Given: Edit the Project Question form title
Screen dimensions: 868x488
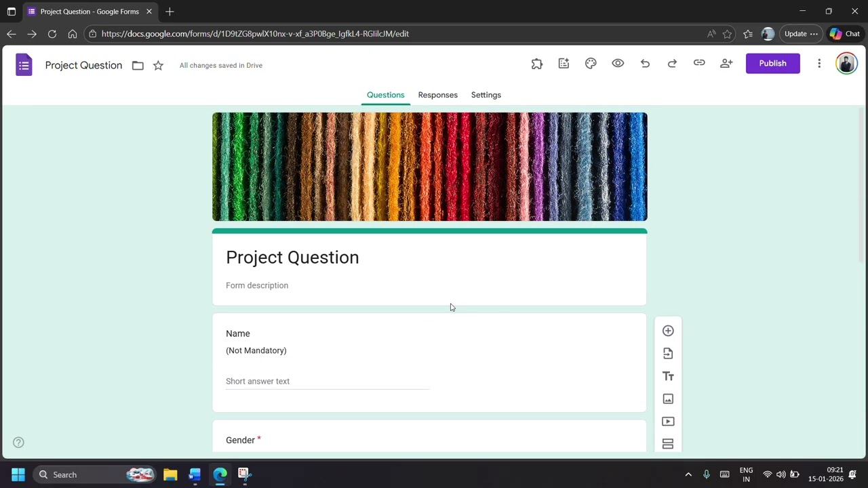Looking at the screenshot, I should [292, 258].
